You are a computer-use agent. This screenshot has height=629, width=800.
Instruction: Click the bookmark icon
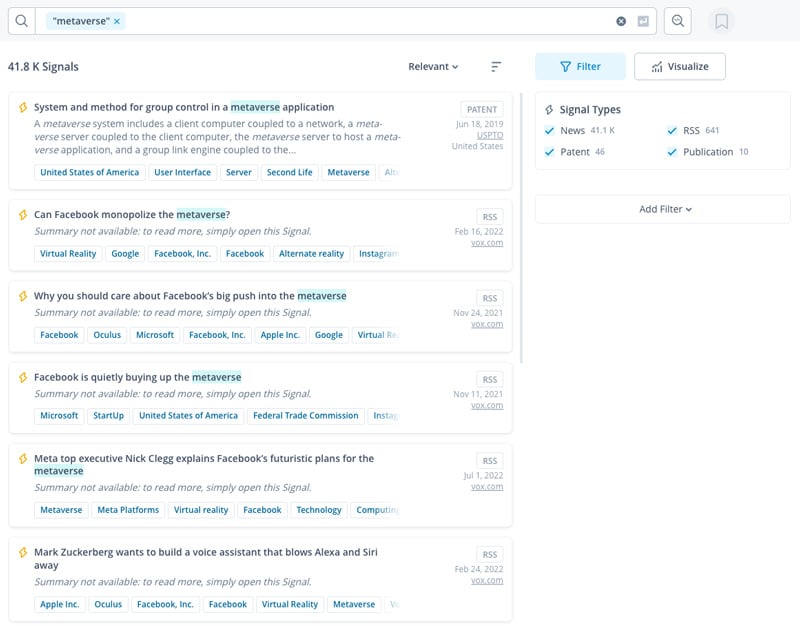[721, 21]
